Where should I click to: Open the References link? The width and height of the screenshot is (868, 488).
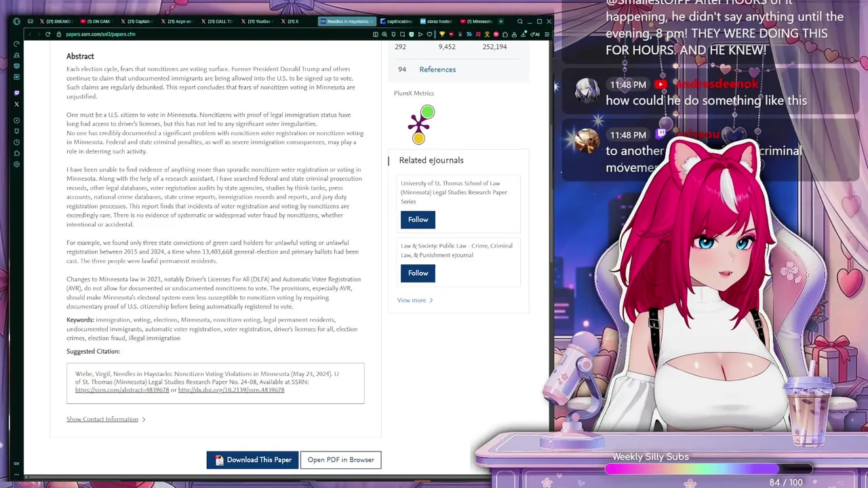pyautogui.click(x=437, y=70)
